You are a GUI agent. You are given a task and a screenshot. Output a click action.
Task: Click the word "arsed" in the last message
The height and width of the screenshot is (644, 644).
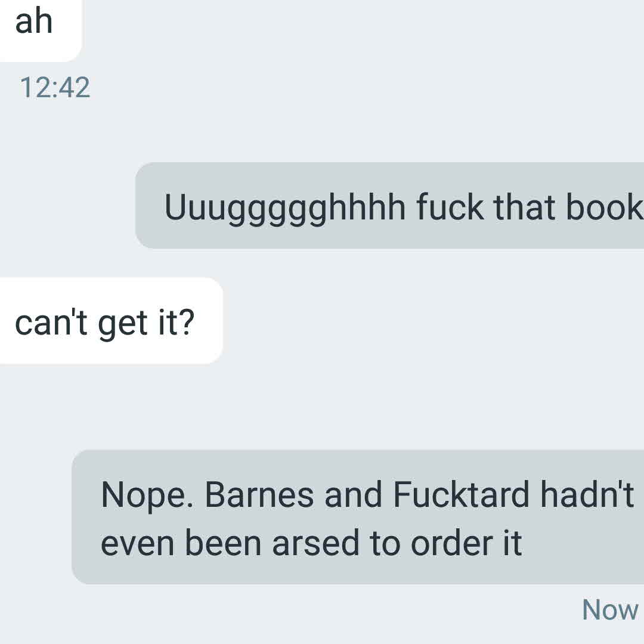tap(316, 543)
